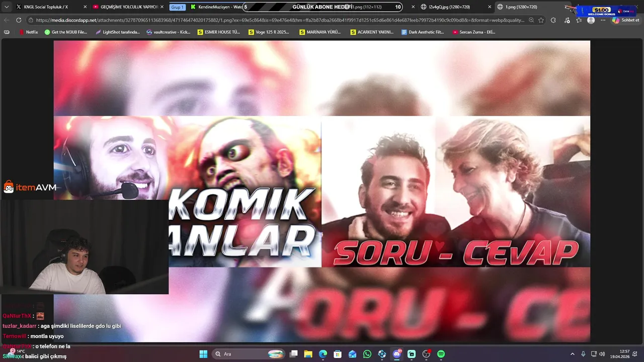
Task: Open WhatsApp from the taskbar
Action: [x=367, y=354]
